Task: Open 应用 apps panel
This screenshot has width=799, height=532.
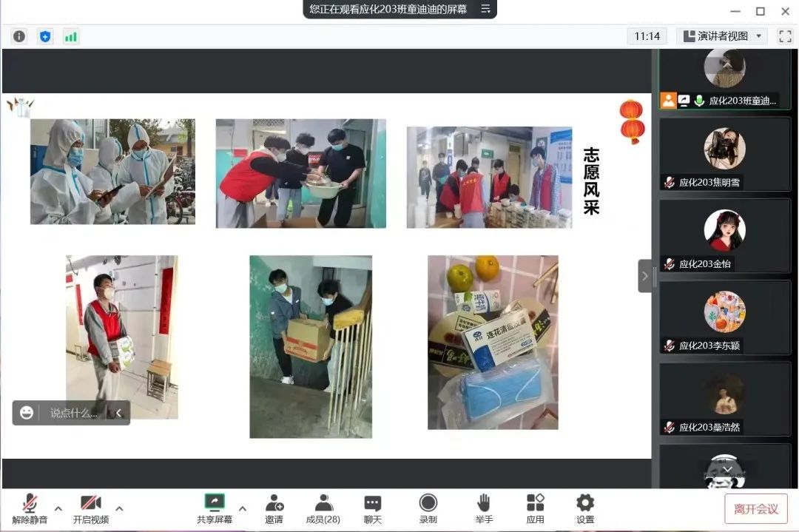Action: pyautogui.click(x=535, y=508)
